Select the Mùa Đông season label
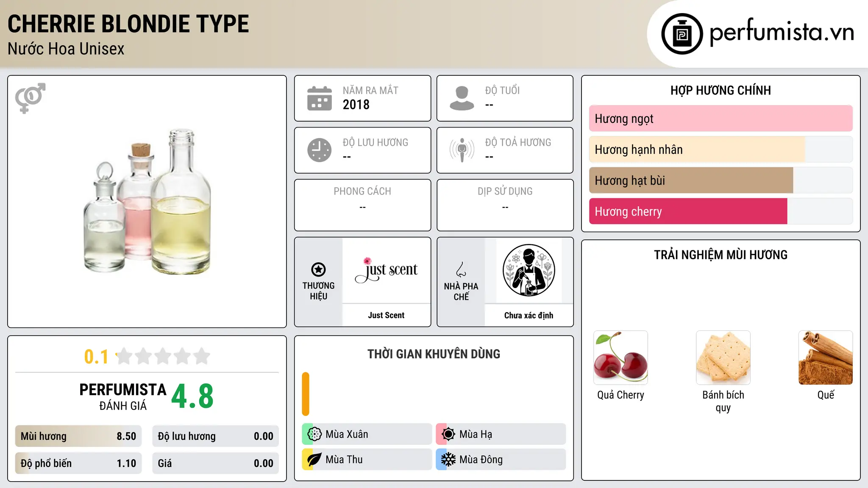This screenshot has width=868, height=488. [481, 460]
